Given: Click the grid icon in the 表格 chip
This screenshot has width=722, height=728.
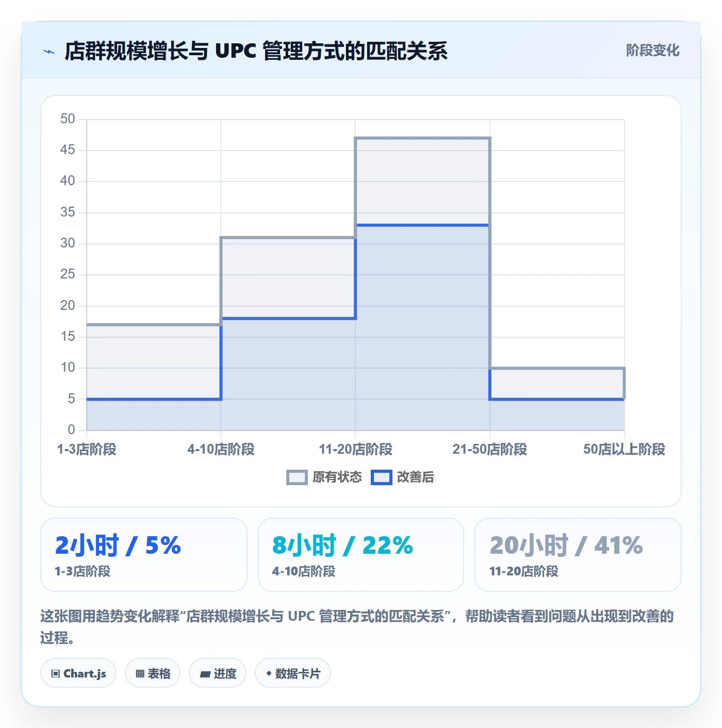Looking at the screenshot, I should click(140, 674).
